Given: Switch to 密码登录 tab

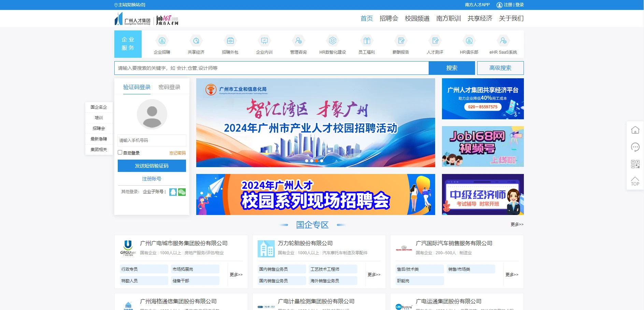Looking at the screenshot, I should [x=169, y=87].
